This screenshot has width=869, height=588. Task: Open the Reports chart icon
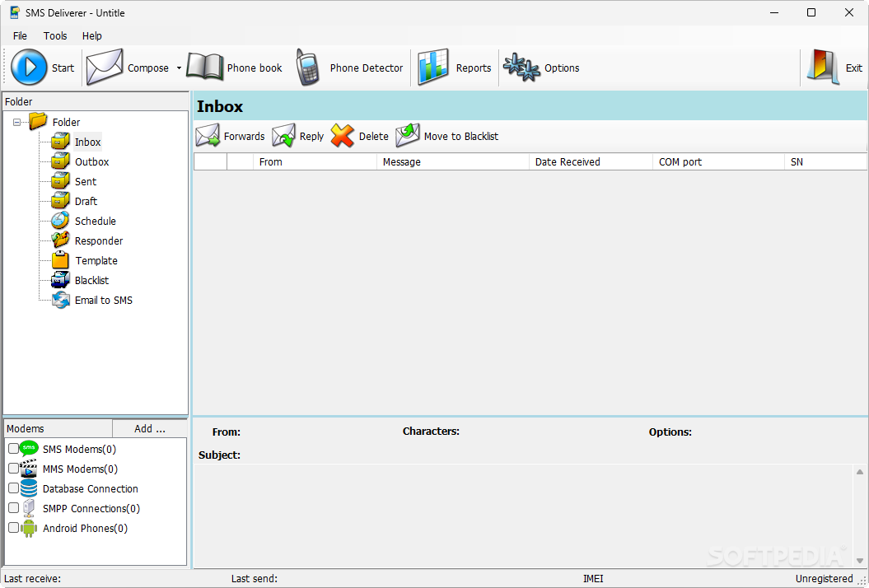[x=432, y=67]
